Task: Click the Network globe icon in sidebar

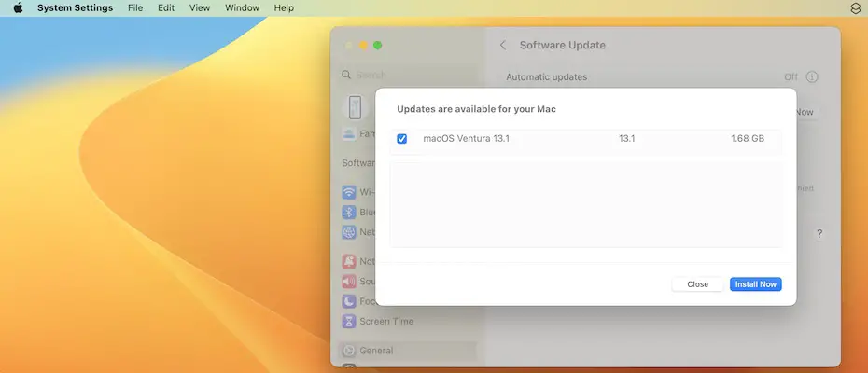Action: pos(349,232)
